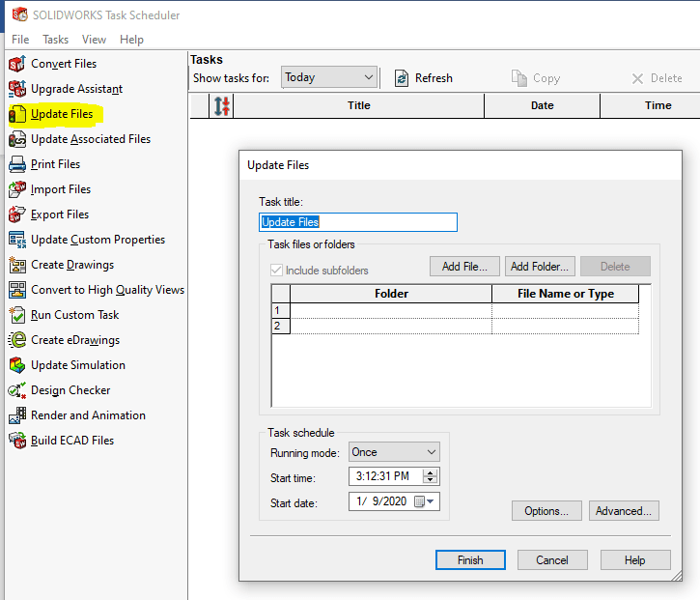Click the row 2 File Name or Type cell

(566, 327)
